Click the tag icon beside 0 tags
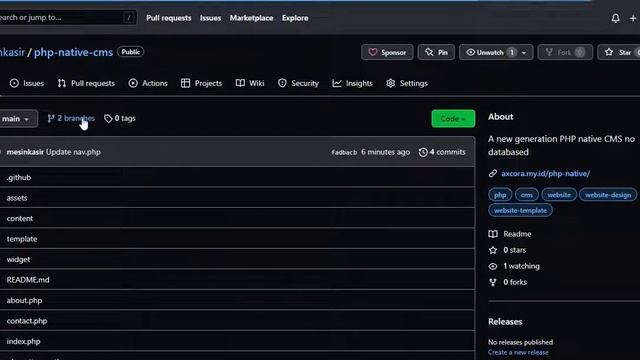 [x=108, y=118]
